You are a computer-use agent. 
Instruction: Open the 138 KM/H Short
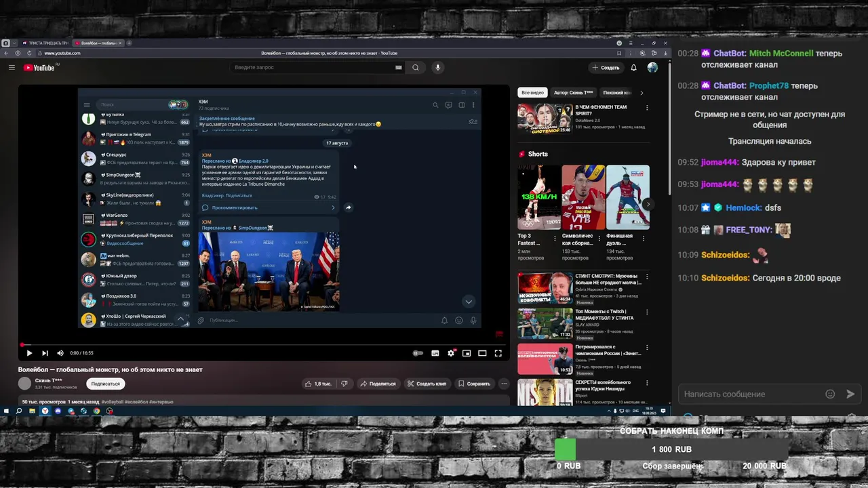(x=538, y=197)
